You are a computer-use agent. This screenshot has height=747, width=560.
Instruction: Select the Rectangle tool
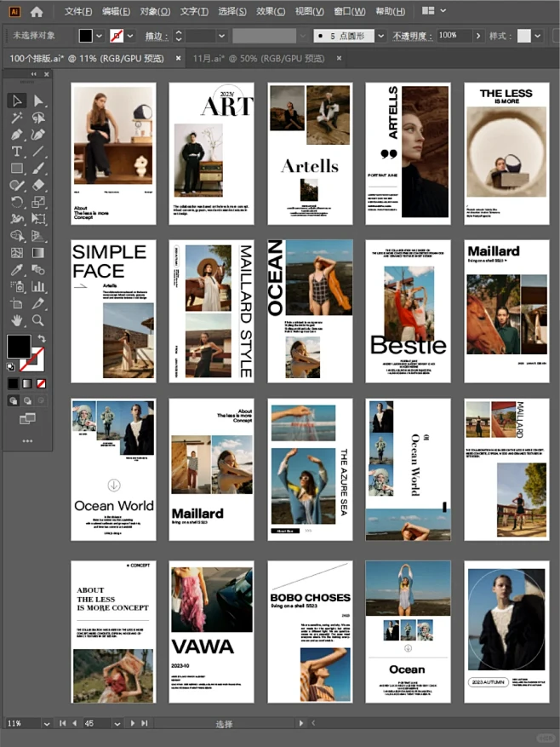pyautogui.click(x=17, y=168)
